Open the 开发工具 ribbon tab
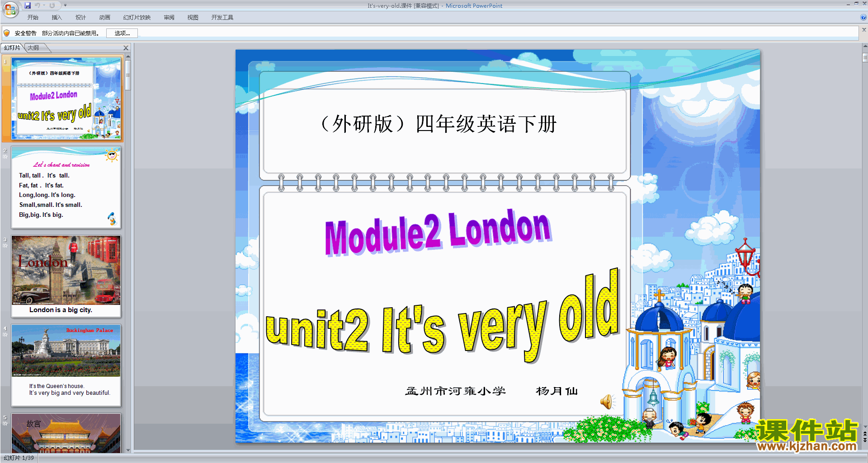Image resolution: width=868 pixels, height=463 pixels. pyautogui.click(x=222, y=18)
